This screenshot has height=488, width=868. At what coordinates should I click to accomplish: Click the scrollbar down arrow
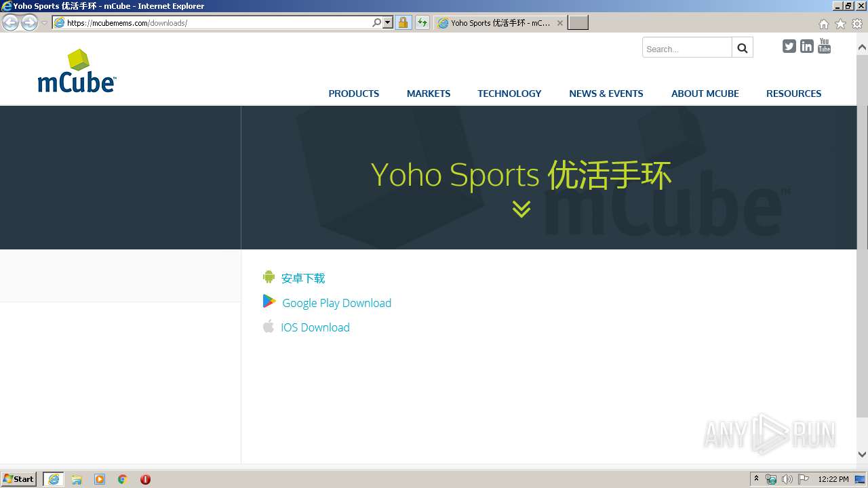(863, 455)
